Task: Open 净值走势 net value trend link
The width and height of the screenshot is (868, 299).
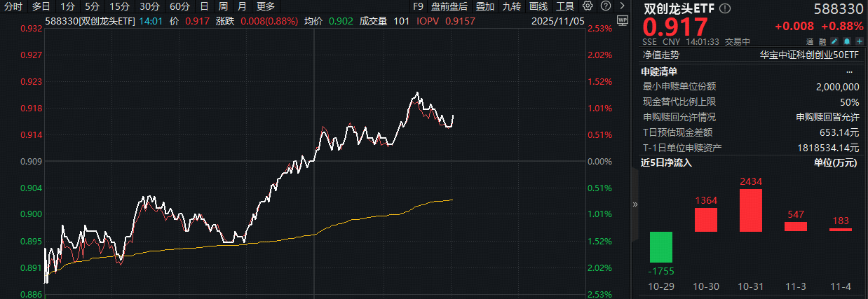Action: (x=661, y=54)
